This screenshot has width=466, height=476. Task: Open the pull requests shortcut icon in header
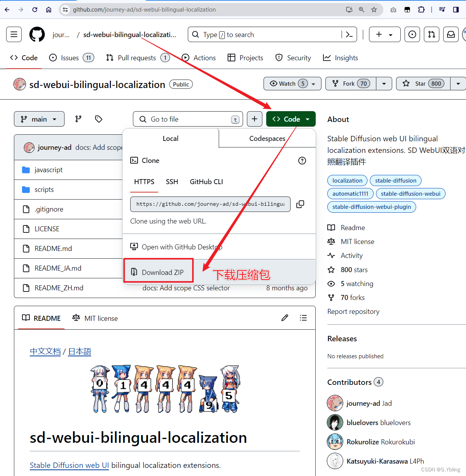tap(432, 34)
